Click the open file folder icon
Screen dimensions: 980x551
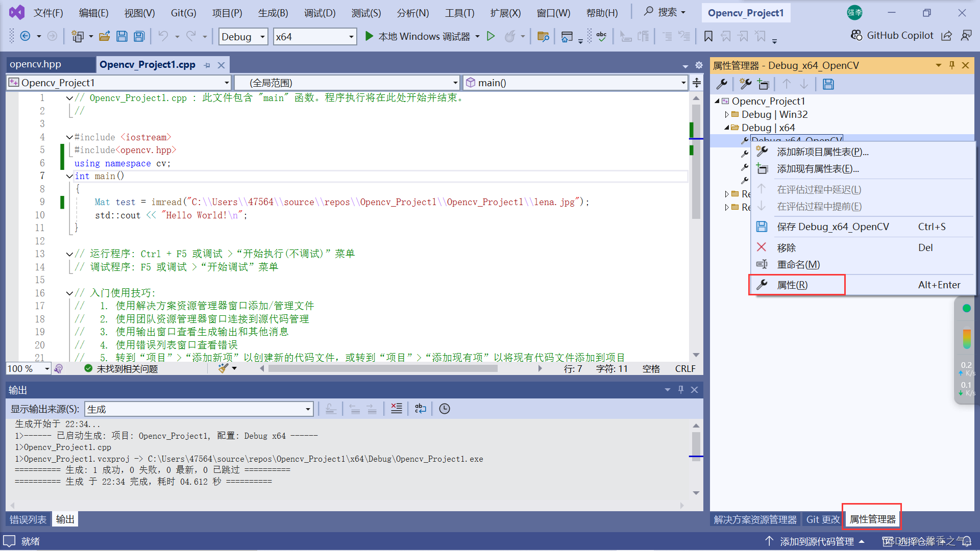pos(105,36)
